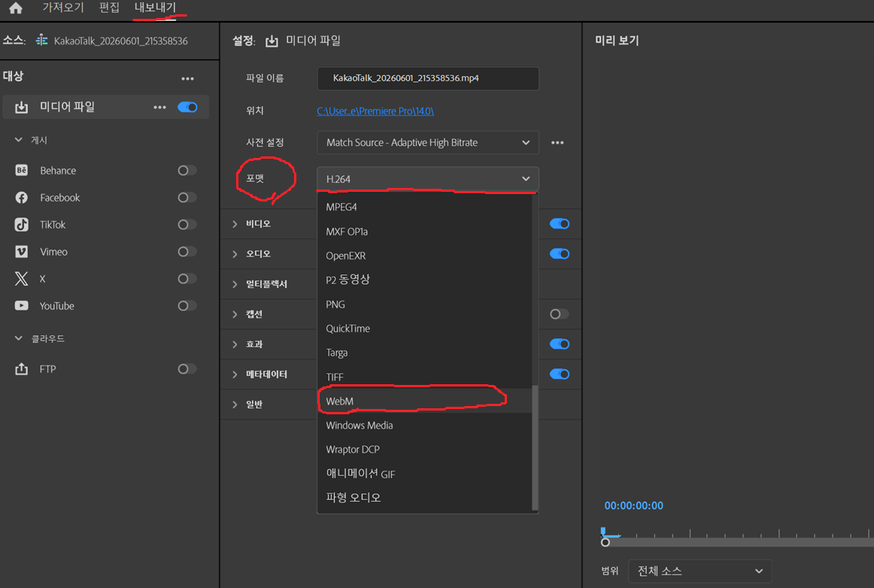Toggle the 효과 switch
874x588 pixels.
(x=559, y=344)
